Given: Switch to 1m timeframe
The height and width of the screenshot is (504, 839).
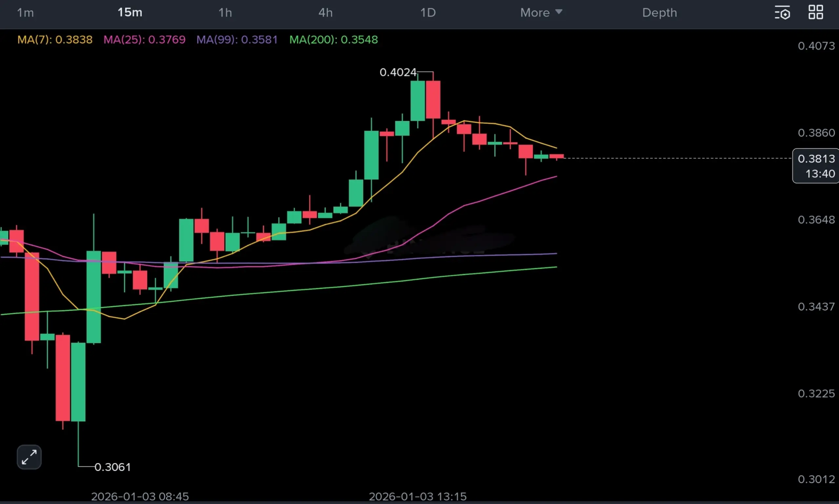Looking at the screenshot, I should 25,12.
